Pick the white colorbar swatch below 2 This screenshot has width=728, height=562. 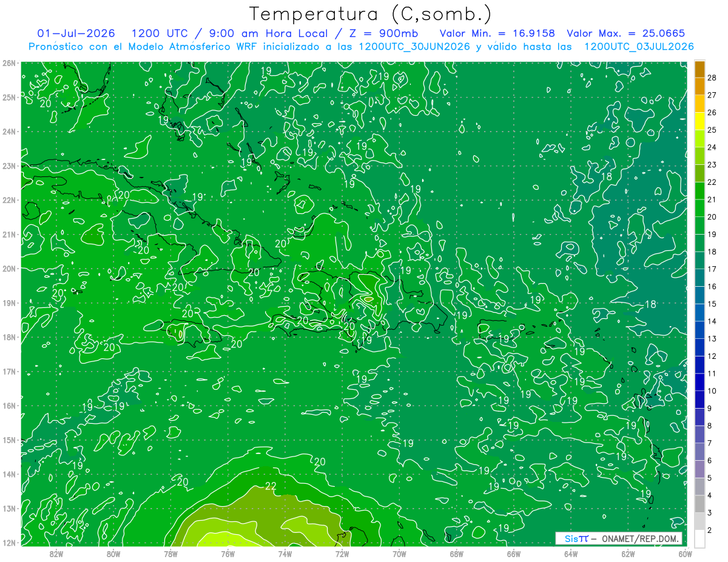699,538
